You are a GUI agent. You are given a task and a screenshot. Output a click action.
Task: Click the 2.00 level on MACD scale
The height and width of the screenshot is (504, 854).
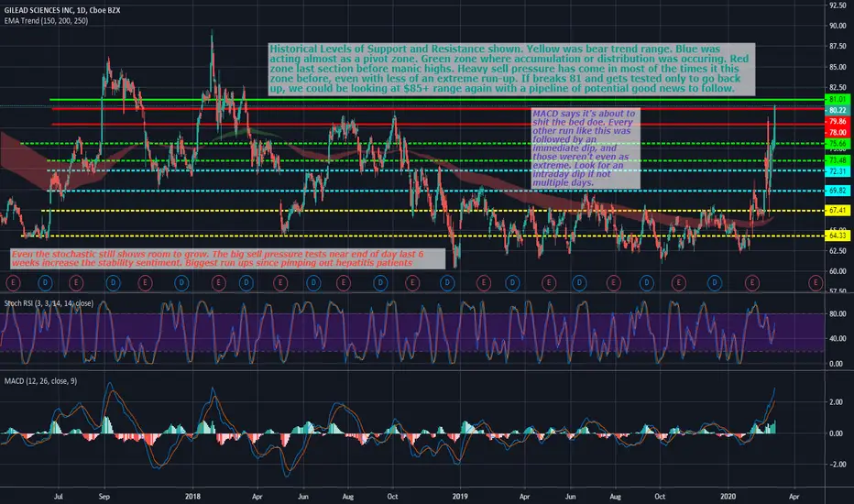point(836,402)
